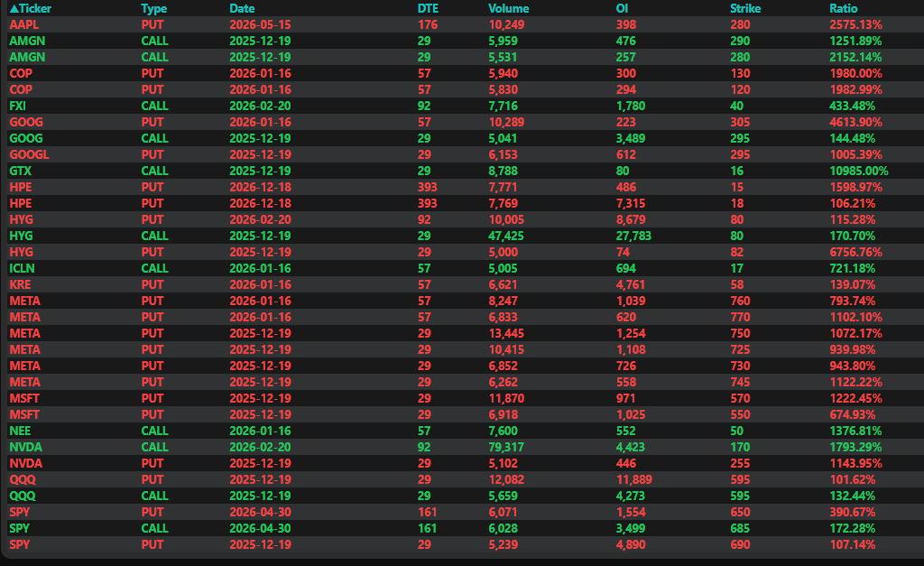Sort by the Type column header
924x566 pixels.
(x=153, y=8)
